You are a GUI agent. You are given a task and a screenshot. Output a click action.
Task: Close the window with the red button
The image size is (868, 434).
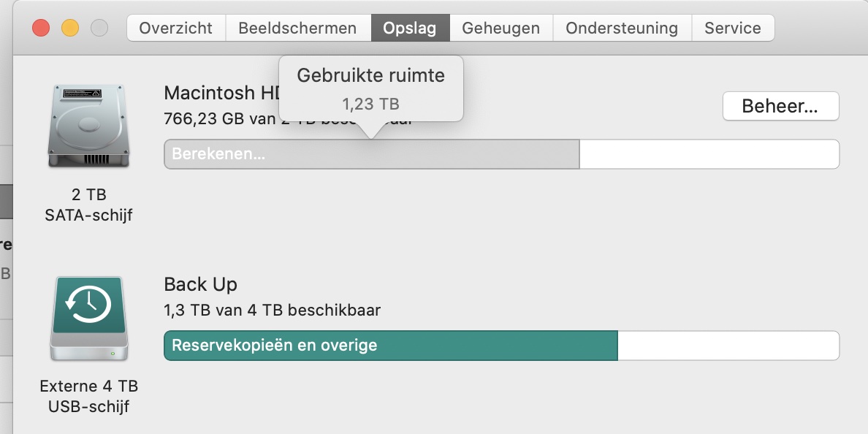click(x=41, y=28)
